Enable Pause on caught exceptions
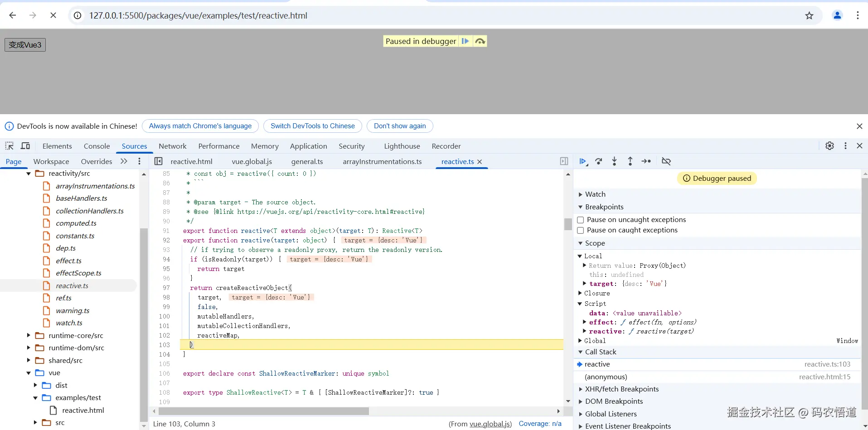The width and height of the screenshot is (868, 430). 580,230
